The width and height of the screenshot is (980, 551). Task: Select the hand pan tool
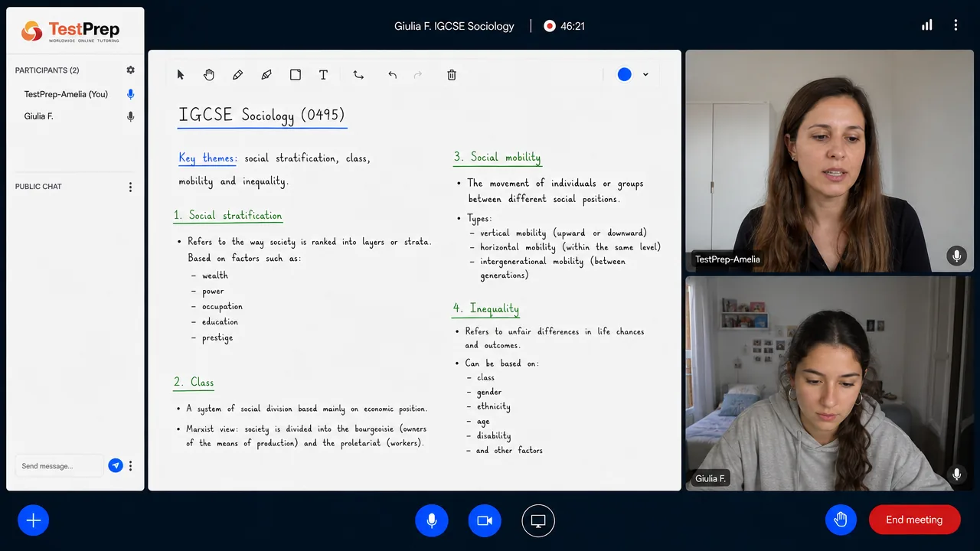click(x=209, y=75)
